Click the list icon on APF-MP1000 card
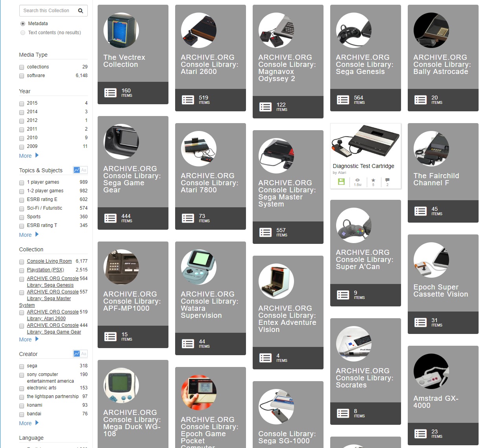 (x=110, y=337)
